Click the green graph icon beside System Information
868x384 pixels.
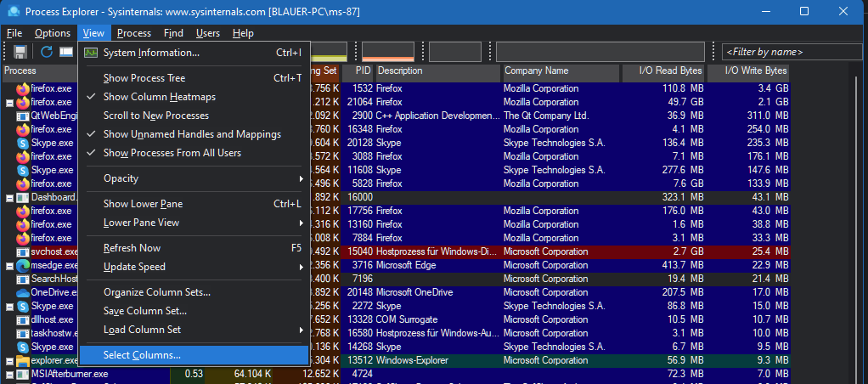[90, 53]
